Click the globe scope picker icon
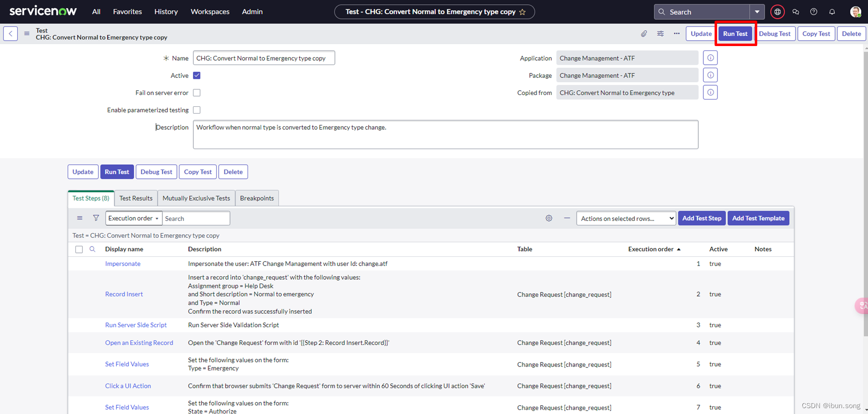The height and width of the screenshot is (414, 868). point(777,12)
